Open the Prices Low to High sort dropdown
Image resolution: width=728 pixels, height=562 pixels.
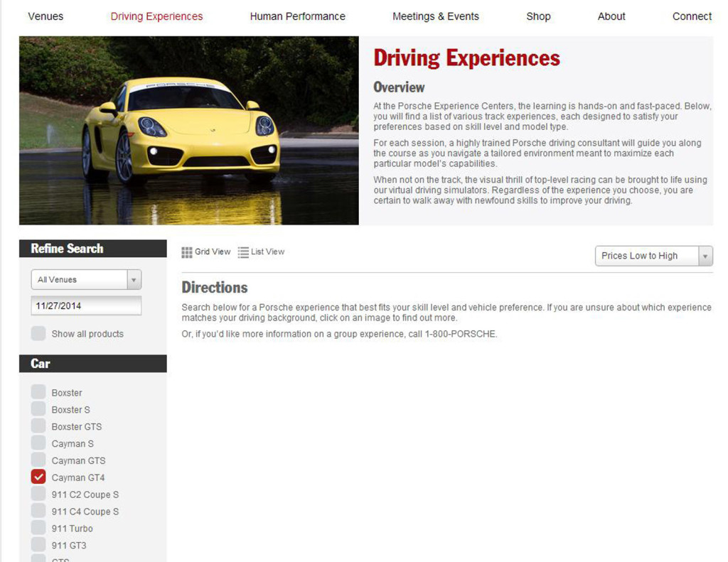coord(654,256)
